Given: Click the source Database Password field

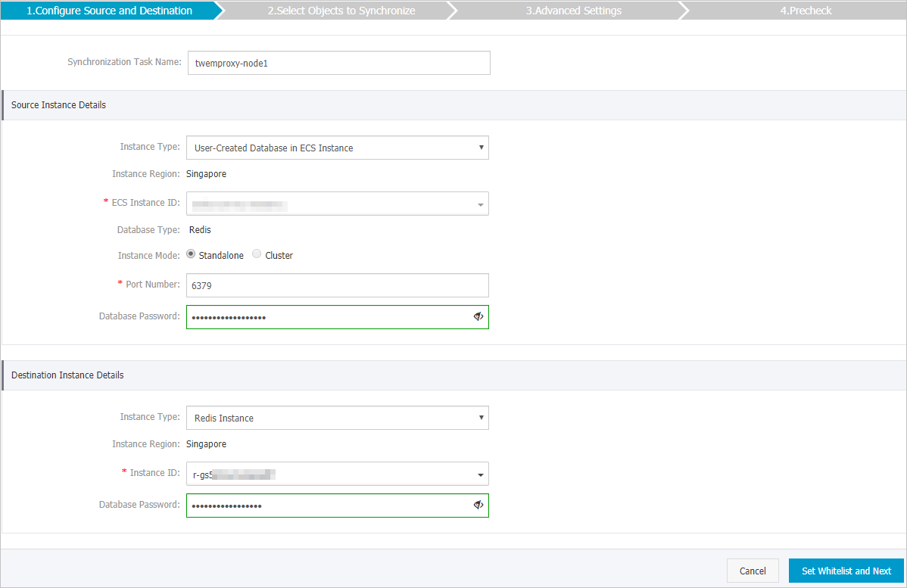Looking at the screenshot, I should point(326,316).
